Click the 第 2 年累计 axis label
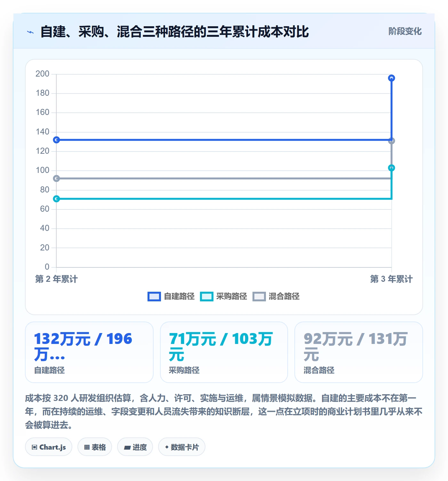 (x=56, y=279)
